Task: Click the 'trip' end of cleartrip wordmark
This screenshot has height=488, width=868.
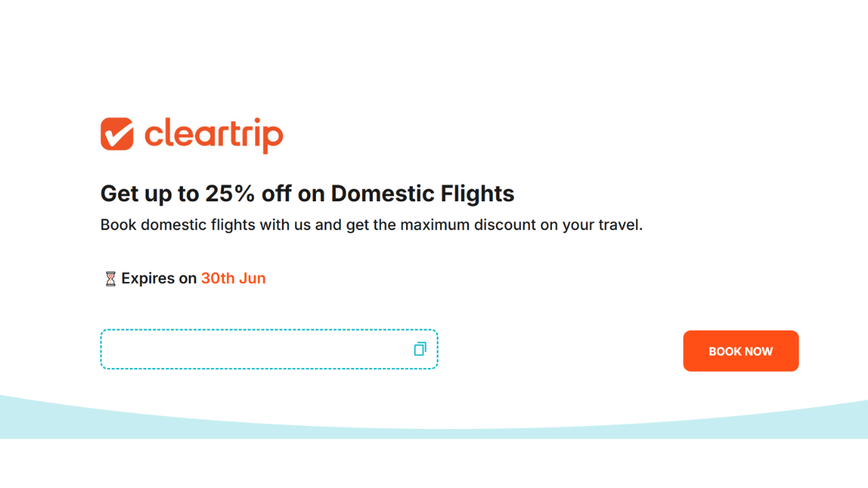Action: tap(258, 134)
